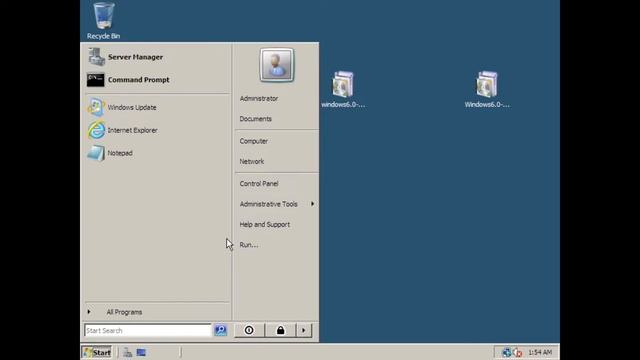The height and width of the screenshot is (360, 640).
Task: Open Server Manager quick launch icon
Action: click(127, 352)
